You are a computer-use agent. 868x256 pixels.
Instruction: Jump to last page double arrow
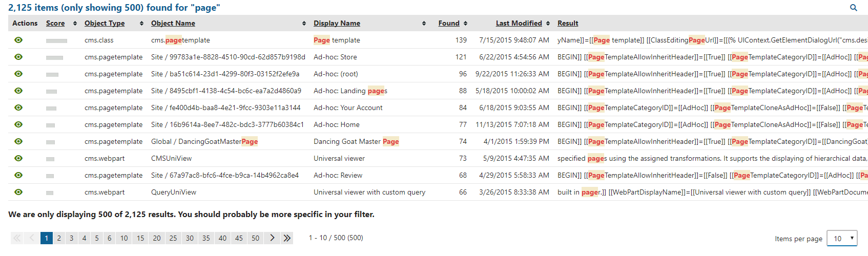point(287,238)
